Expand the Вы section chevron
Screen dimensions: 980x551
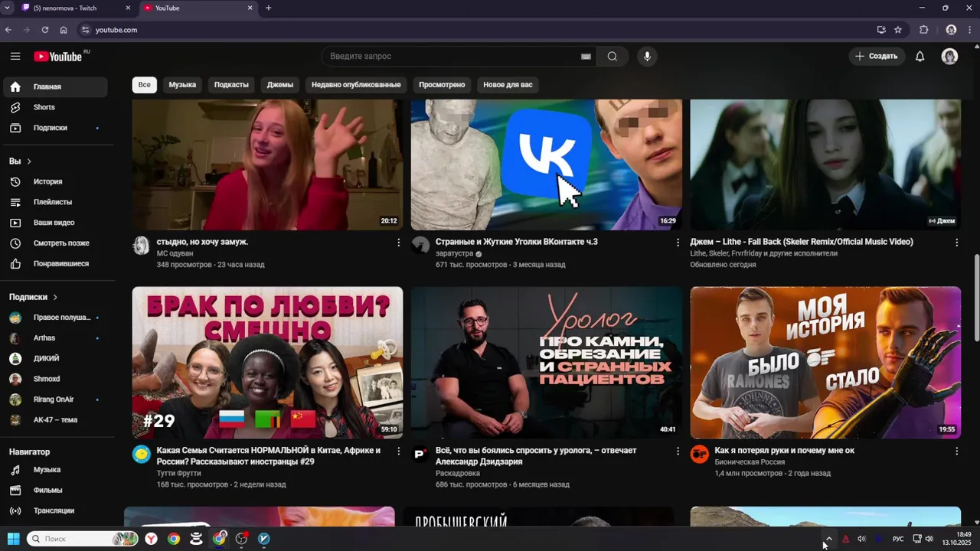(29, 161)
